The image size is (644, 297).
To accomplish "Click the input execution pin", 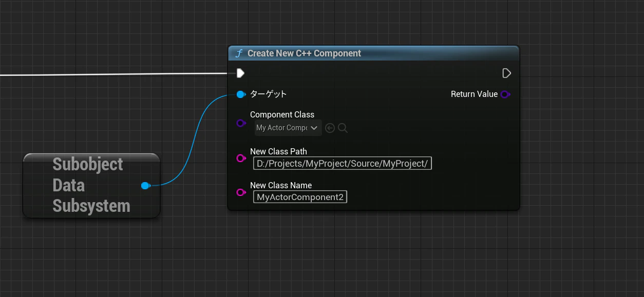I will coord(240,73).
